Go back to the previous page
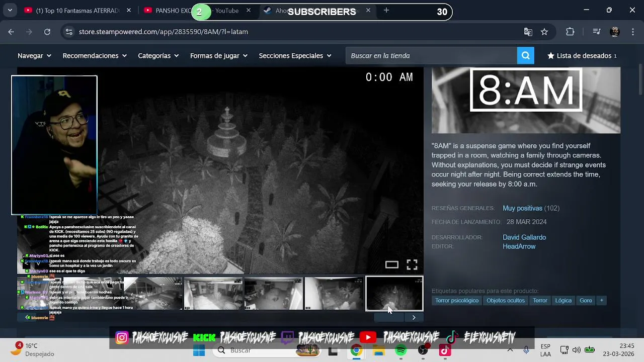 coord(11,32)
